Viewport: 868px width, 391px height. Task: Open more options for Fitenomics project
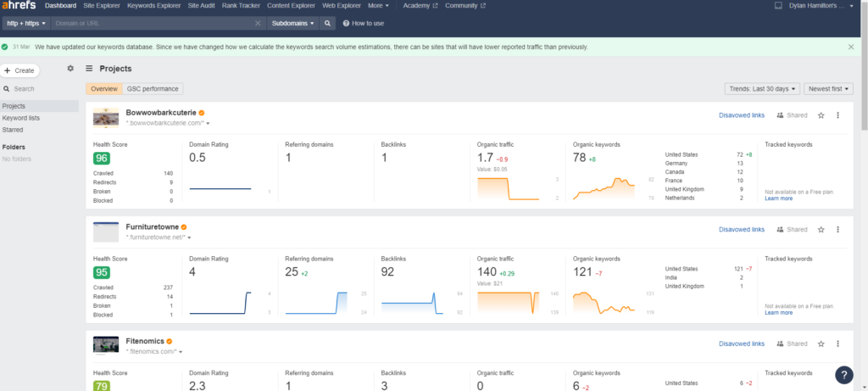[837, 344]
